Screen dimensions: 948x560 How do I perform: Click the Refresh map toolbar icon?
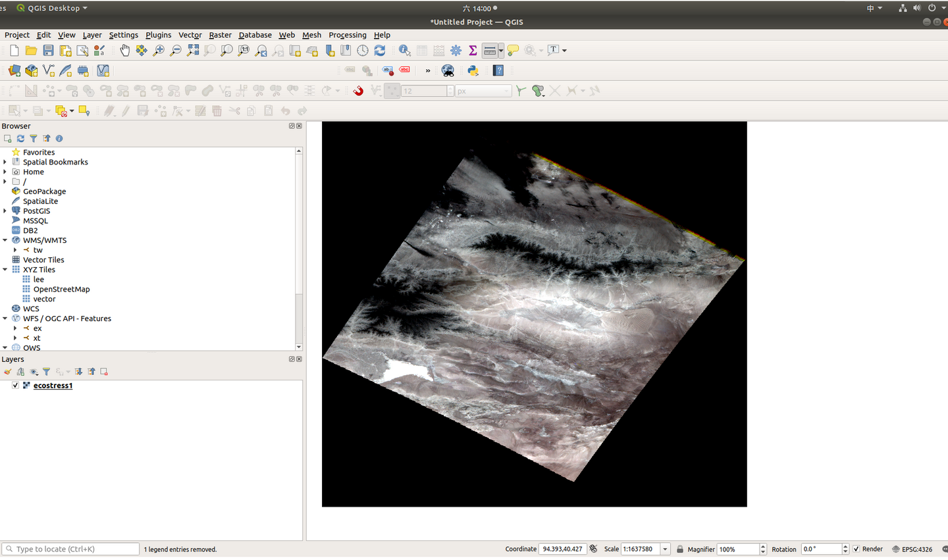(x=380, y=51)
